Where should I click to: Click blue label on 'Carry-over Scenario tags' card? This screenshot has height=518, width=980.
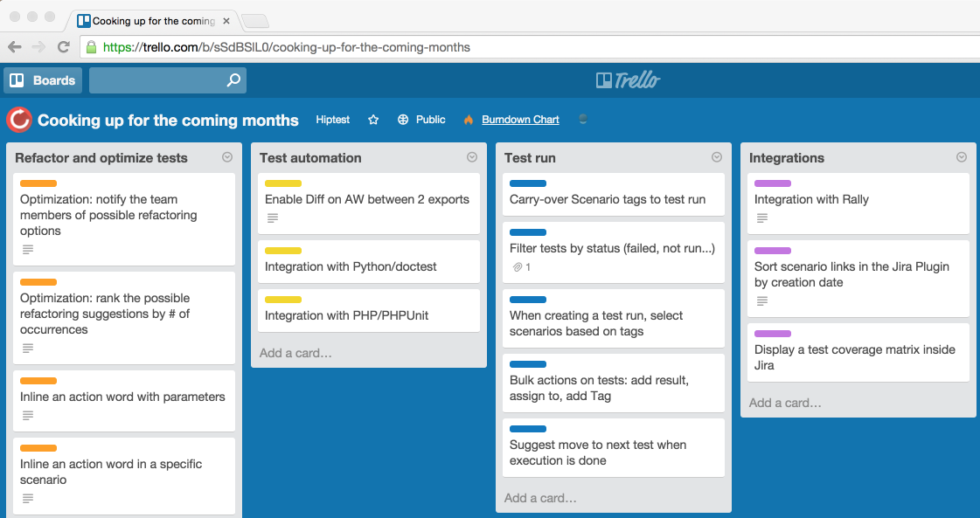tap(528, 183)
